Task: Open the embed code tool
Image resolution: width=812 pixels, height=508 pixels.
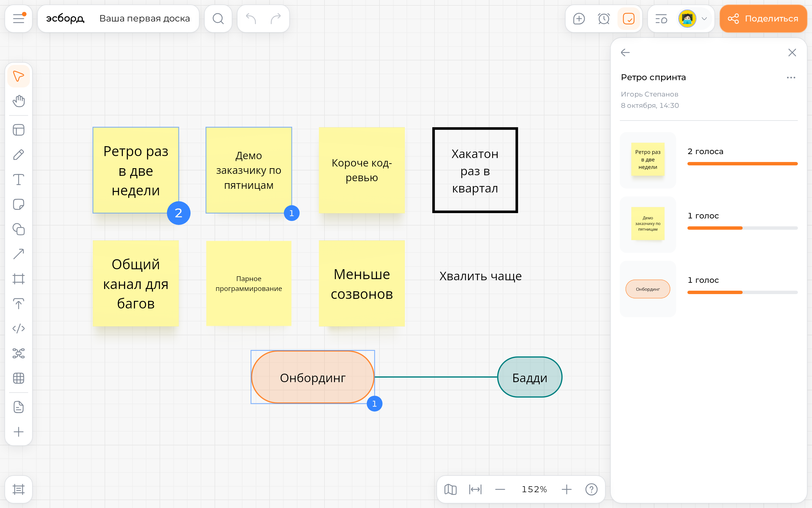Action: 19,328
